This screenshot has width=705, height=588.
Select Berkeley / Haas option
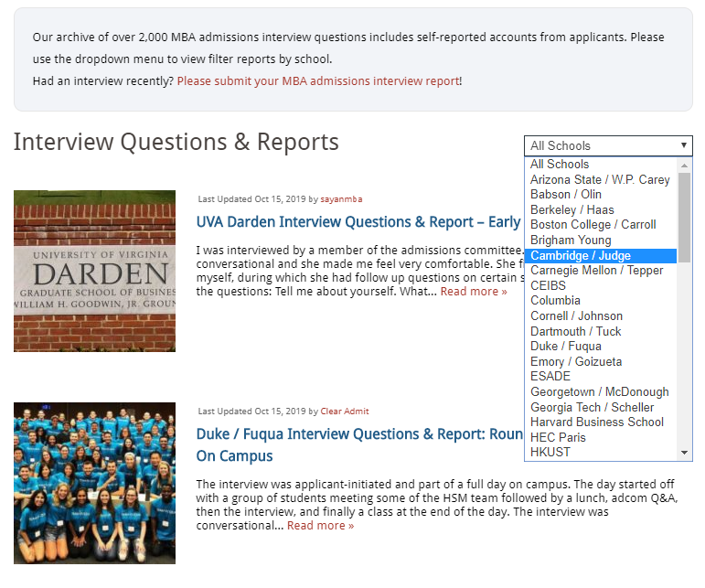point(601,209)
